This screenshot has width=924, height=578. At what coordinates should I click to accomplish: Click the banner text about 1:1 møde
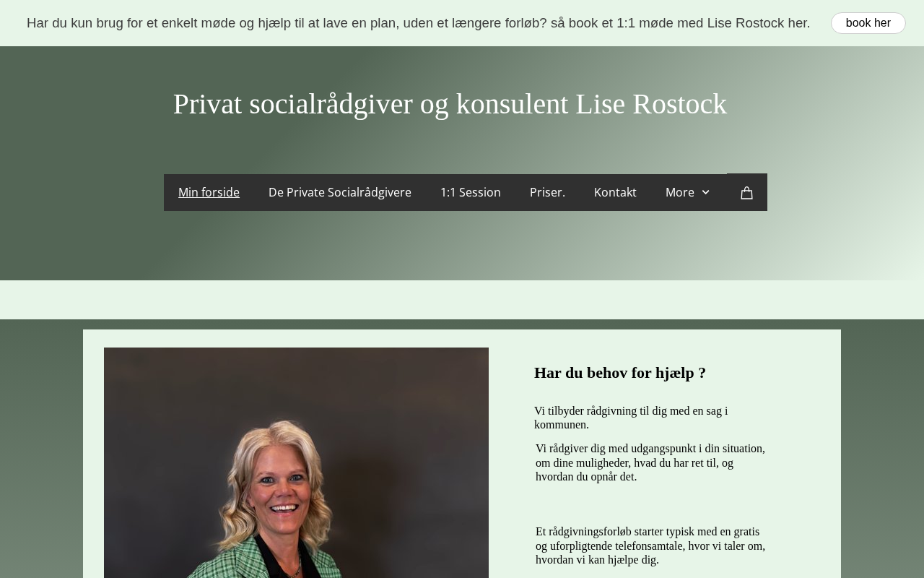click(x=418, y=23)
